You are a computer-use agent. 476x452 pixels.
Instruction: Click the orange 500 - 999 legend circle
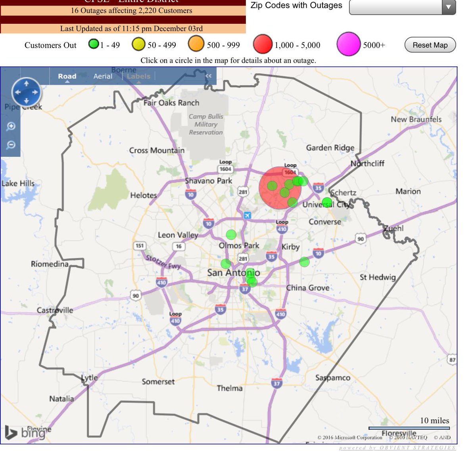(x=196, y=44)
